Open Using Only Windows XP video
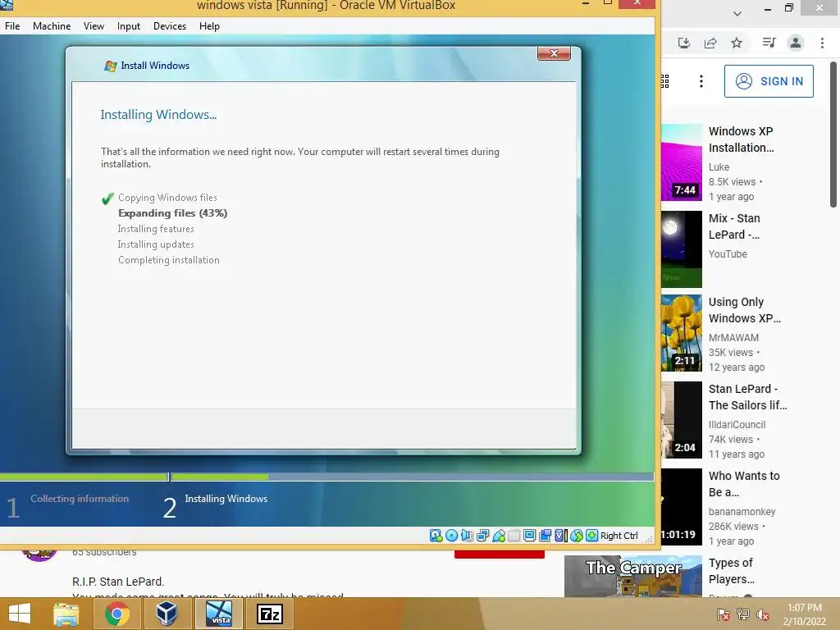 [745, 309]
